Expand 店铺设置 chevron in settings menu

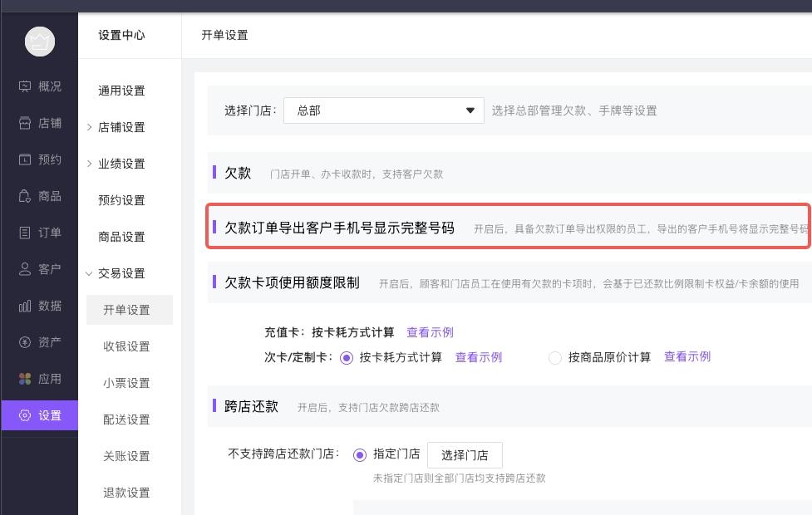click(89, 127)
